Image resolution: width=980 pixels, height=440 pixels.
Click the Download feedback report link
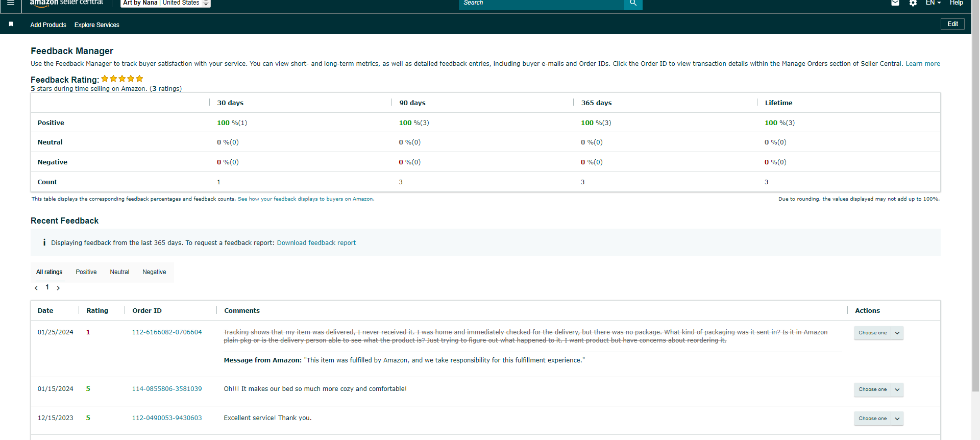click(x=316, y=243)
